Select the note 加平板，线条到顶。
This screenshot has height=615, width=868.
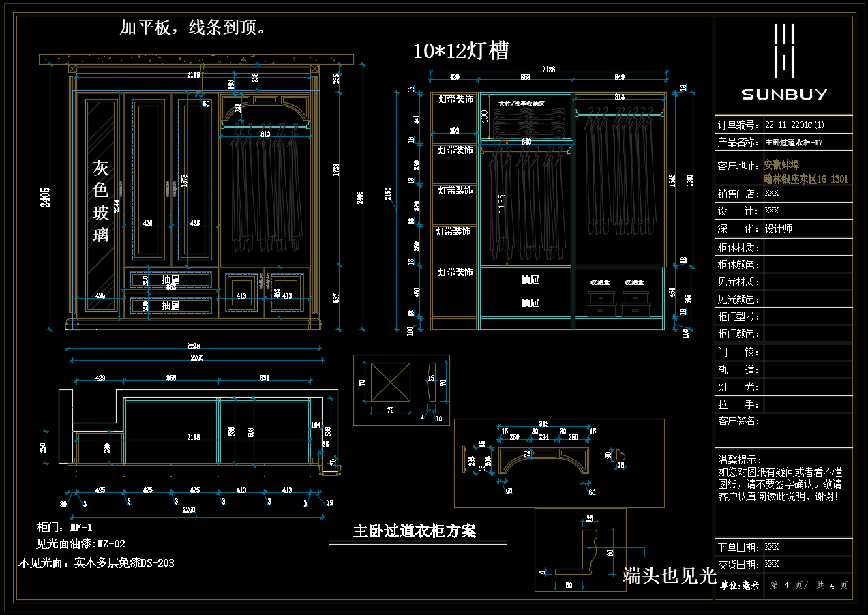pyautogui.click(x=192, y=28)
